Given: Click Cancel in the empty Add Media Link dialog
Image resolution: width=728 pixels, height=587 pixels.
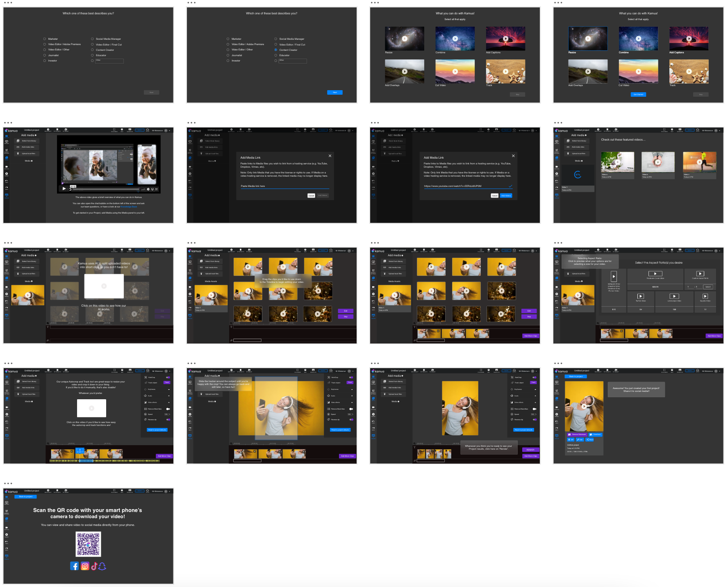Looking at the screenshot, I should click(x=312, y=196).
